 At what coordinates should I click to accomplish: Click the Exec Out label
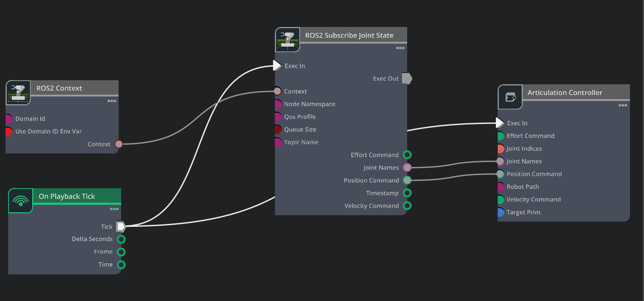pos(386,78)
